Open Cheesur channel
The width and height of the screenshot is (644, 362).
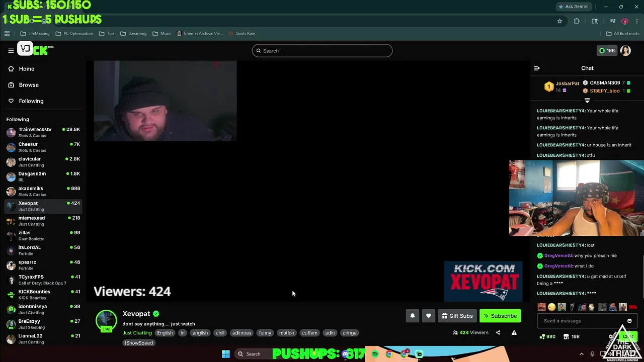[x=43, y=147]
